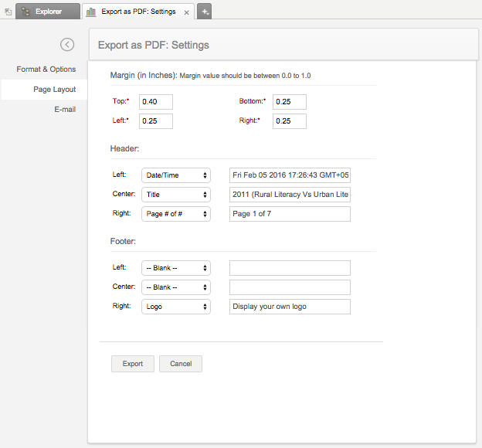This screenshot has width=482, height=448.
Task: Click the Top margin input field
Action: [x=155, y=102]
